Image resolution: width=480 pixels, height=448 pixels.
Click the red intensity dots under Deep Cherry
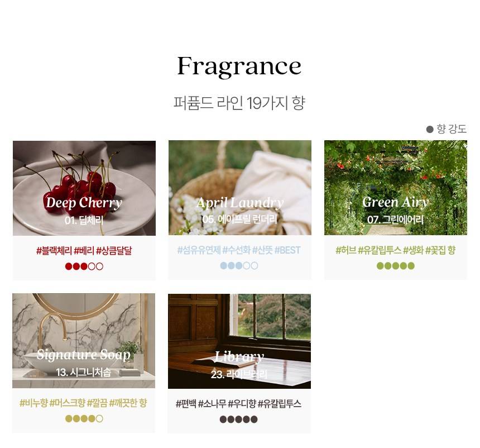click(84, 266)
